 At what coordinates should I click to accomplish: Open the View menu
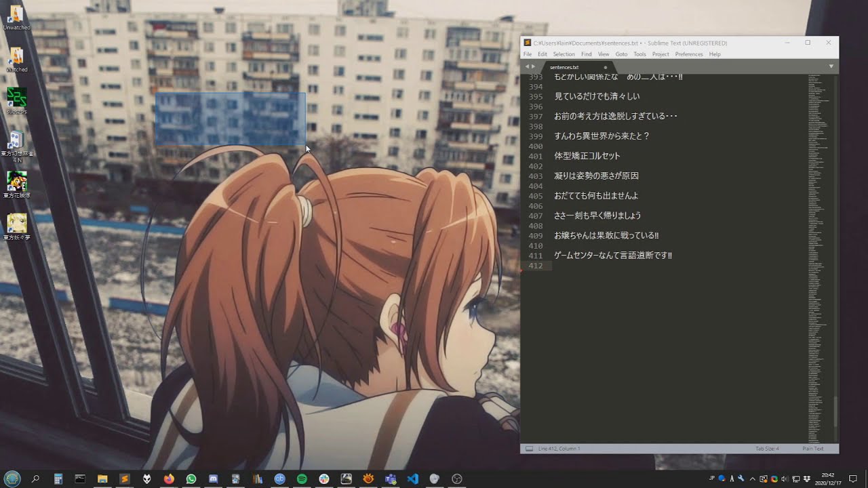click(604, 54)
